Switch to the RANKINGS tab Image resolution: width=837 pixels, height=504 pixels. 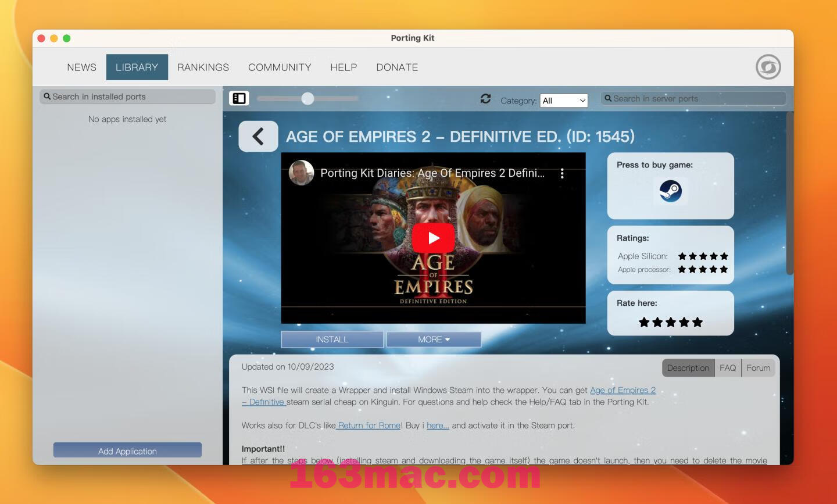(x=203, y=67)
